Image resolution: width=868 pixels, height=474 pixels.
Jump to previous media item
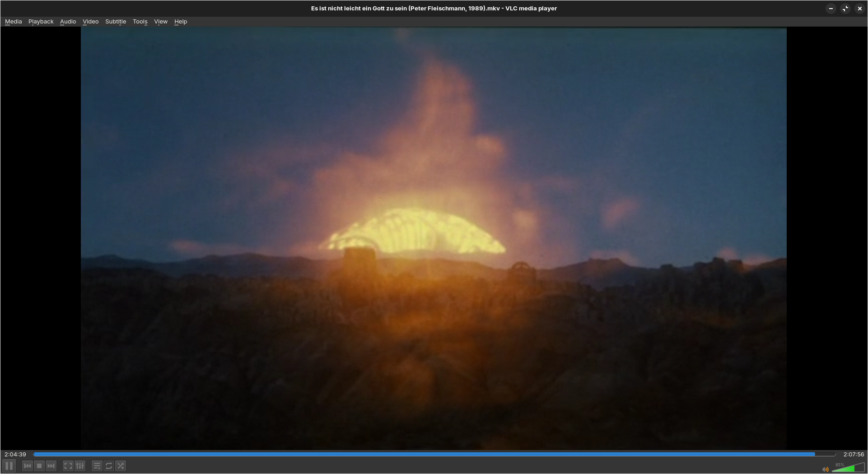(x=28, y=466)
